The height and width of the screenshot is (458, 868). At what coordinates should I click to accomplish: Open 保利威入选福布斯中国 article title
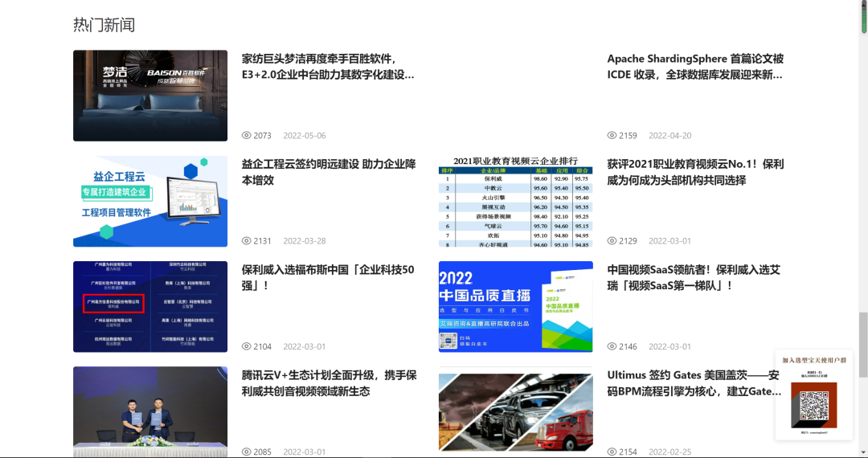click(x=328, y=278)
